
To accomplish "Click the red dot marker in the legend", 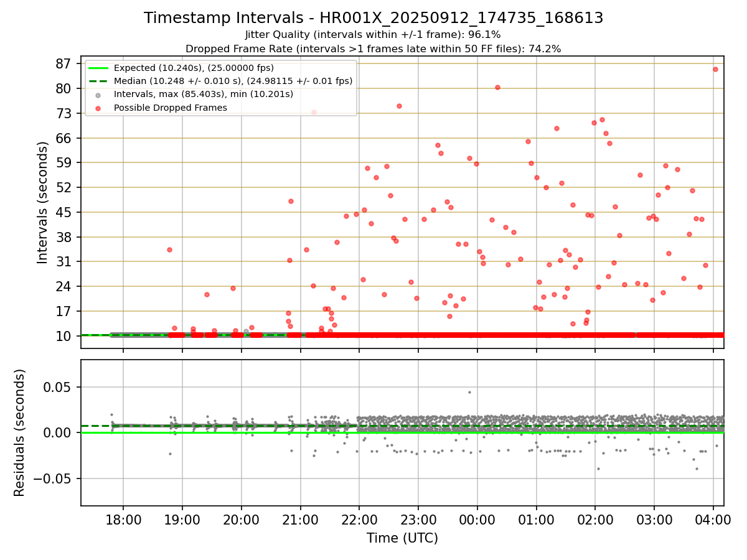I will click(98, 108).
